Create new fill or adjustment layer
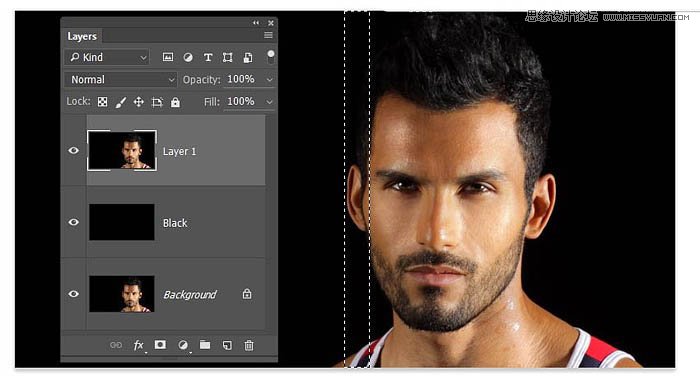This screenshot has width=700, height=380. click(183, 345)
